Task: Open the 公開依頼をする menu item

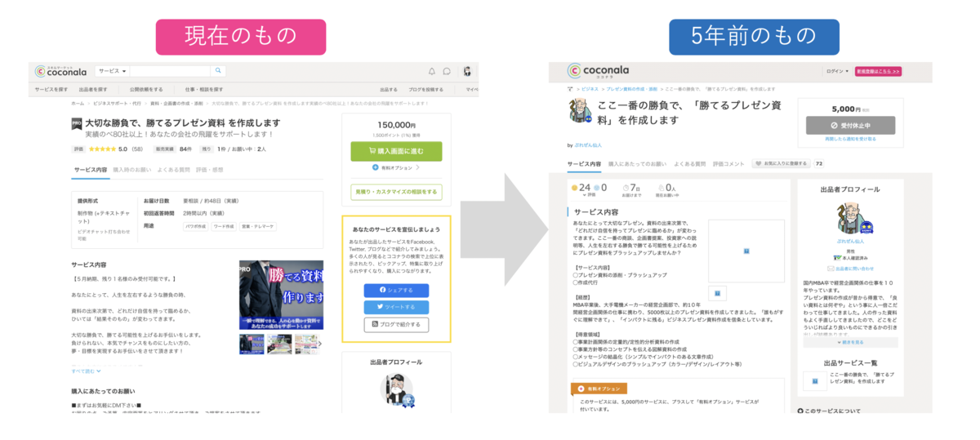Action: pos(145,89)
